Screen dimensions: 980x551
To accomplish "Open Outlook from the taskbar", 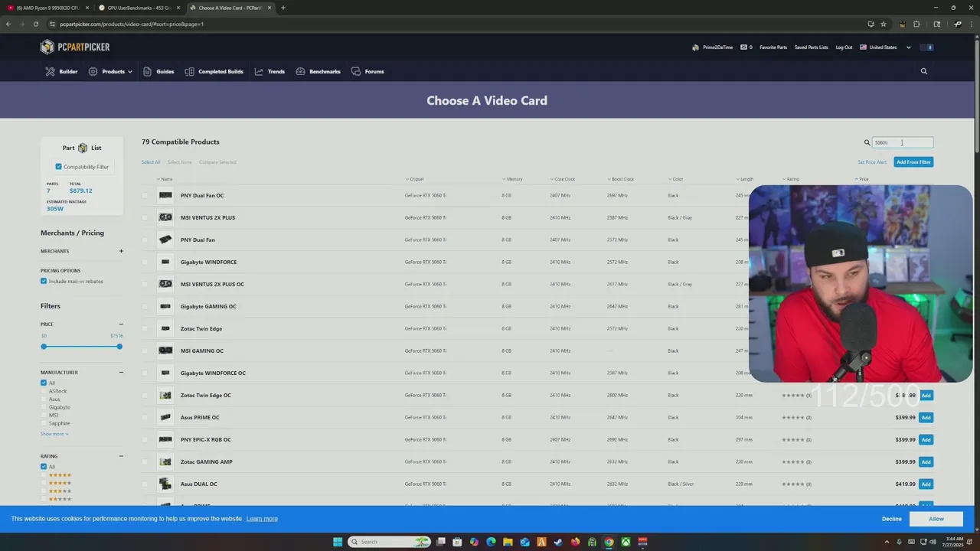I will (524, 542).
